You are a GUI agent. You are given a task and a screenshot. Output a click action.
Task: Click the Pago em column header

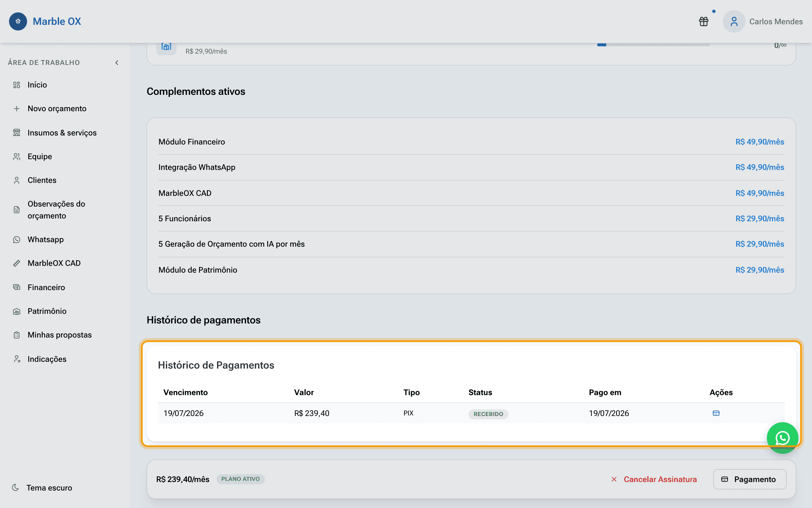(605, 392)
